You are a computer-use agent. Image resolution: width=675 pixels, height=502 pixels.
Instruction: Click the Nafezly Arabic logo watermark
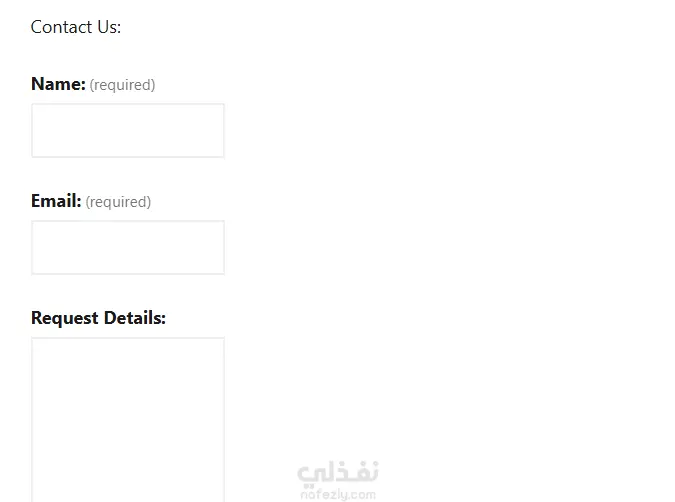(338, 472)
